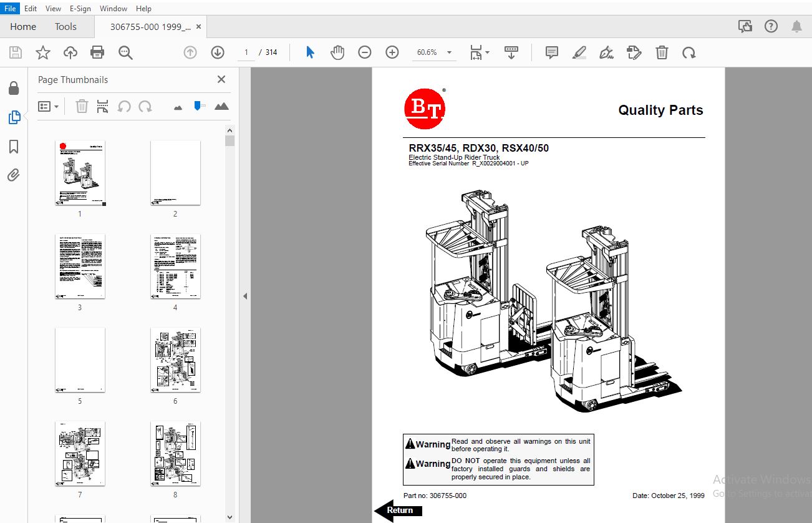The image size is (812, 523).
Task: Close the 306755-000 document tab
Action: 199,27
